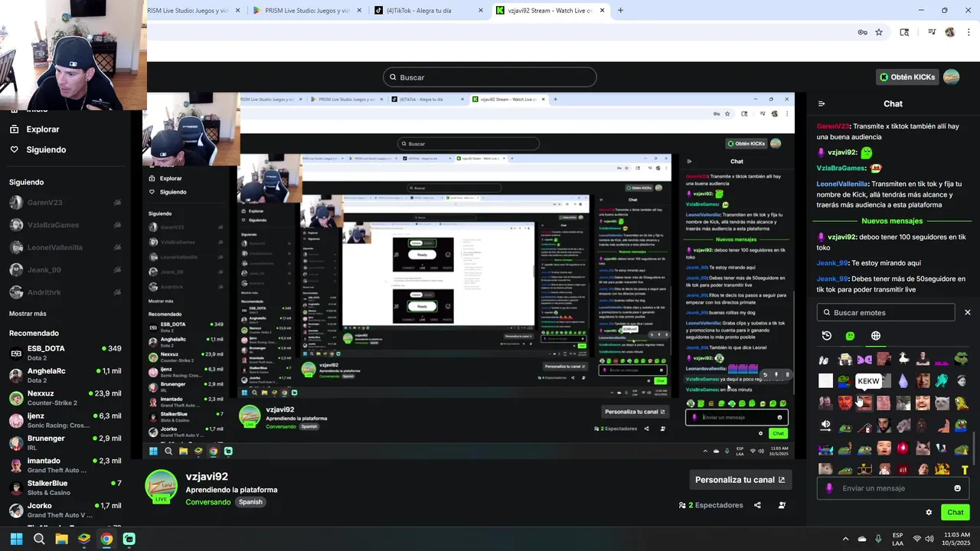Open Andrithrk in Siguiendo list
Image resolution: width=980 pixels, height=551 pixels.
coord(65,292)
